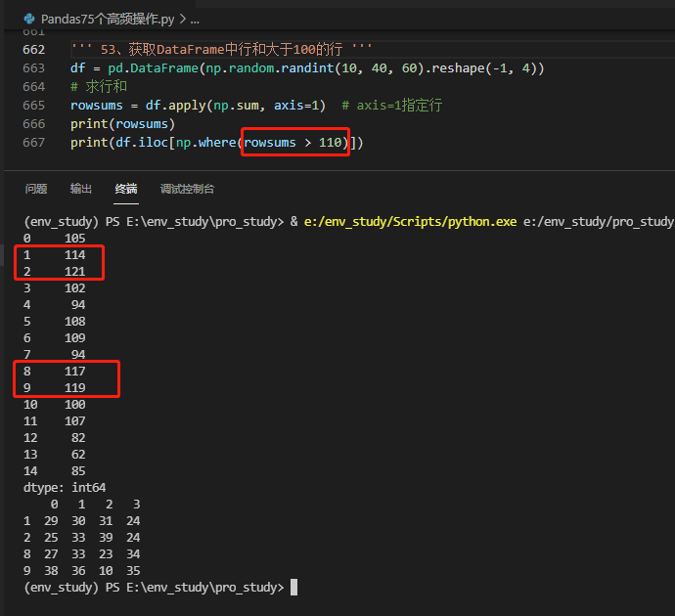
Task: Click 'dtype: int64' in terminal output
Action: pos(65,488)
